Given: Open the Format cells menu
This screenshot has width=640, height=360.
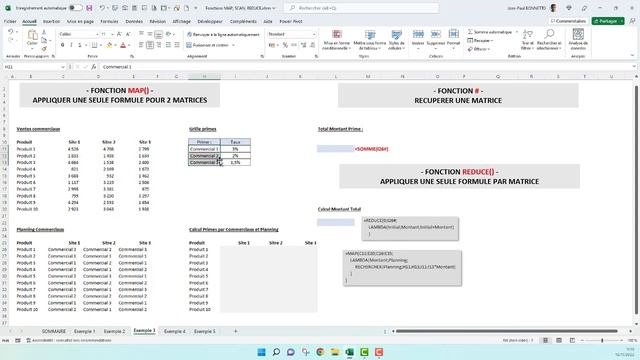Looking at the screenshot, I should [x=453, y=40].
